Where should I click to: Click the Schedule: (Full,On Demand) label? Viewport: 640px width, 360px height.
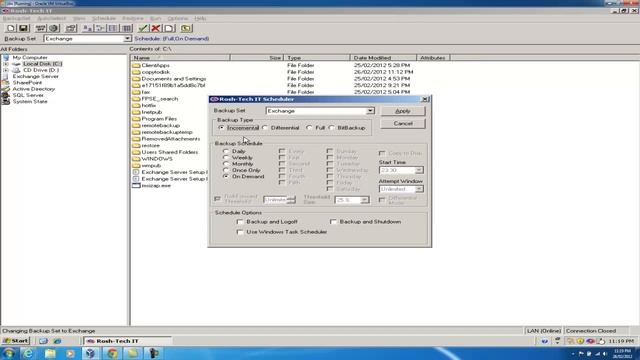pyautogui.click(x=171, y=38)
